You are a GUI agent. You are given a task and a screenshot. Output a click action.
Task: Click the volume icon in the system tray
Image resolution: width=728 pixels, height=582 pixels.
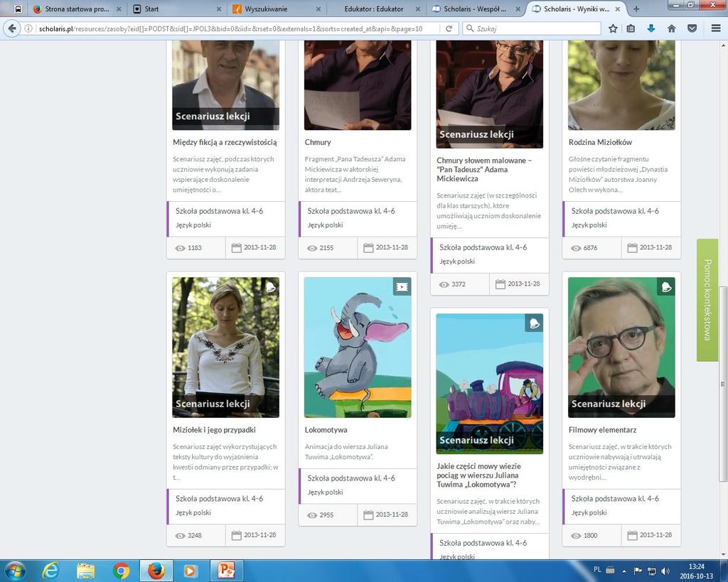click(x=665, y=571)
